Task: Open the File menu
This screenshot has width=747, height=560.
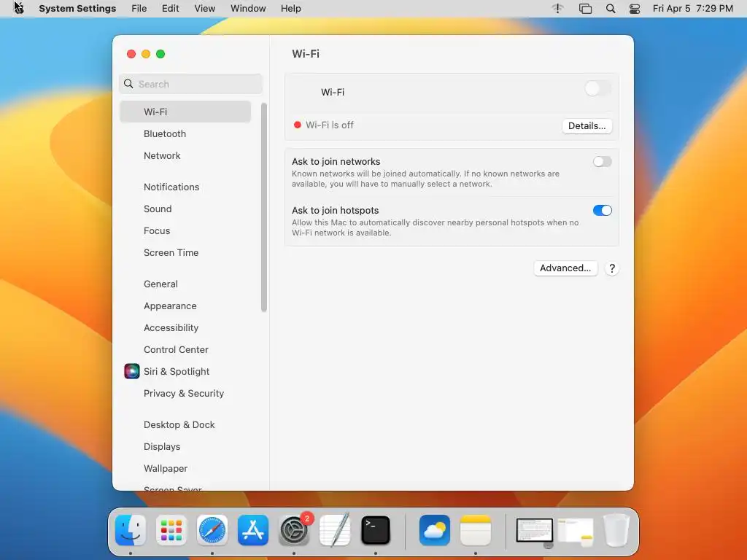Action: pyautogui.click(x=139, y=9)
